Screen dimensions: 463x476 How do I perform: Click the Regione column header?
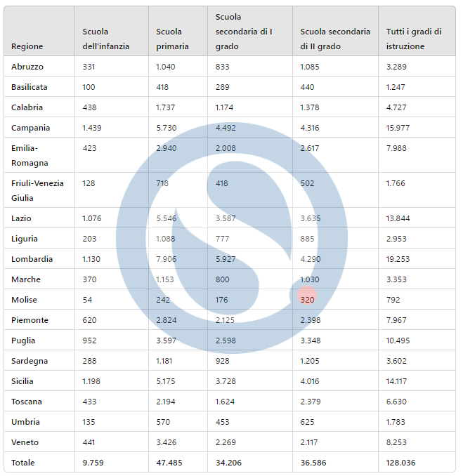(x=27, y=46)
